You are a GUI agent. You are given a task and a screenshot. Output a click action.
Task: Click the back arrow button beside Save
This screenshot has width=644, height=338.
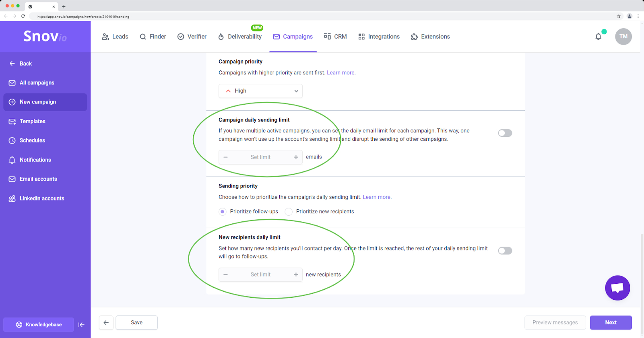pos(106,323)
